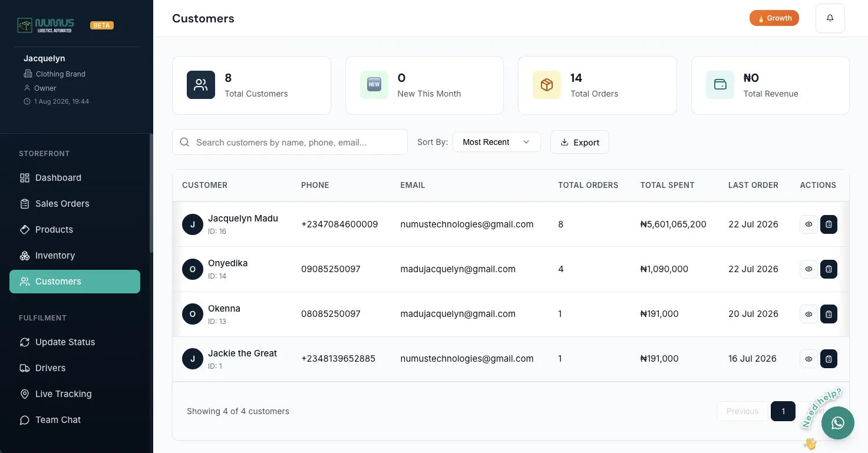Image resolution: width=868 pixels, height=453 pixels.
Task: View details eye icon for Onyedika
Action: (808, 269)
